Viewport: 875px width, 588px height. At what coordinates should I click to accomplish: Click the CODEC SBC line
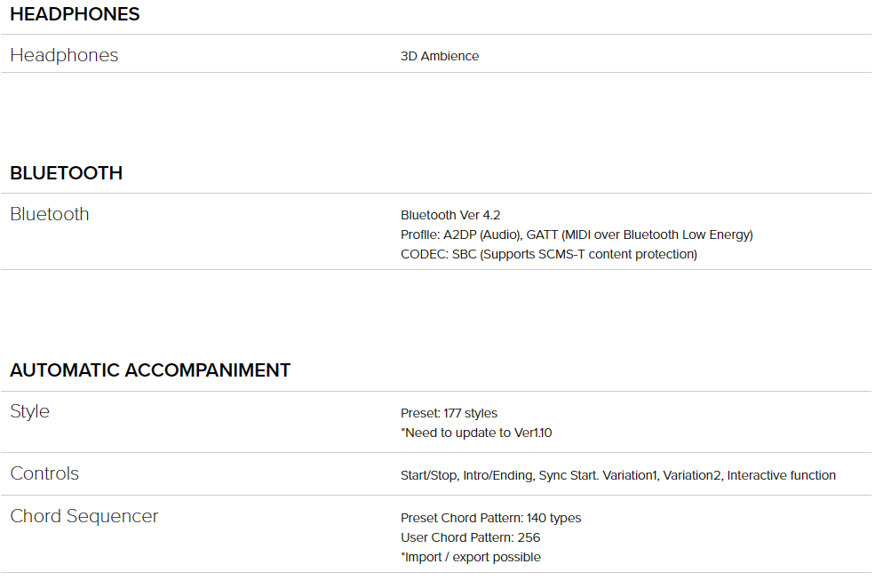pyautogui.click(x=549, y=254)
